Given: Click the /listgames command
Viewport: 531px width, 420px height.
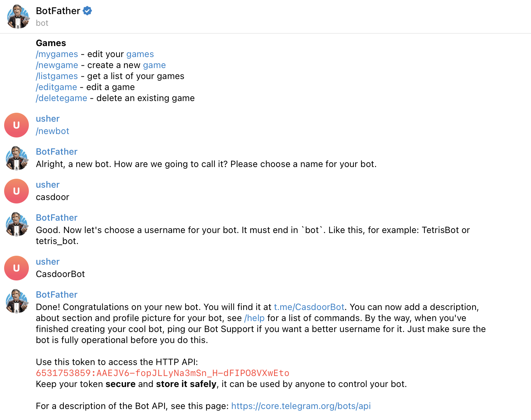Looking at the screenshot, I should coord(56,76).
